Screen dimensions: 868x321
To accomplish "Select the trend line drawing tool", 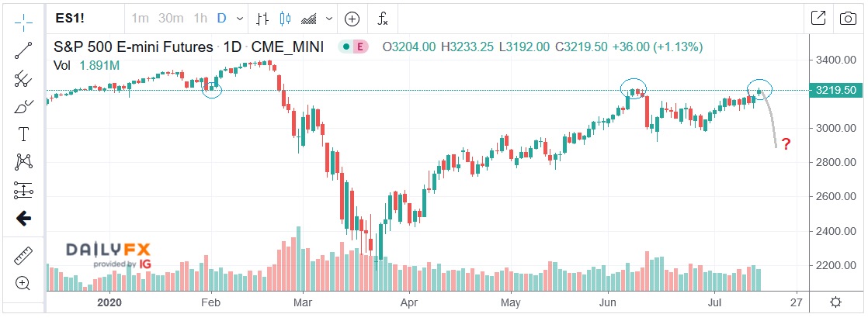I will (23, 50).
